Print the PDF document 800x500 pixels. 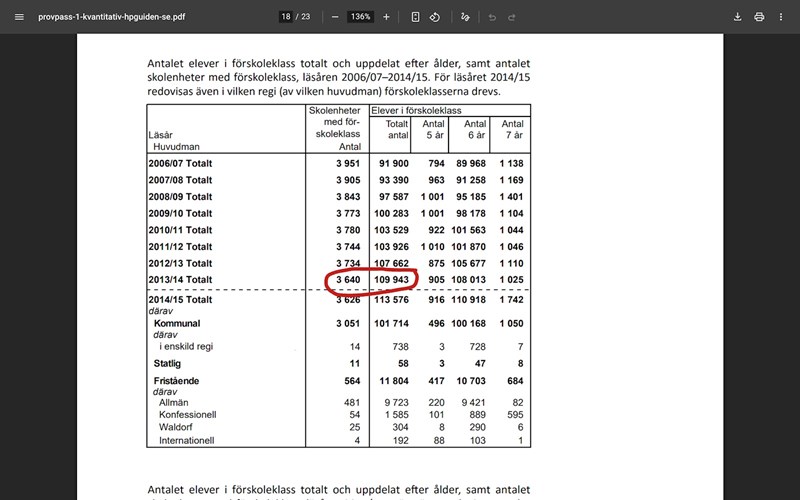click(x=759, y=17)
